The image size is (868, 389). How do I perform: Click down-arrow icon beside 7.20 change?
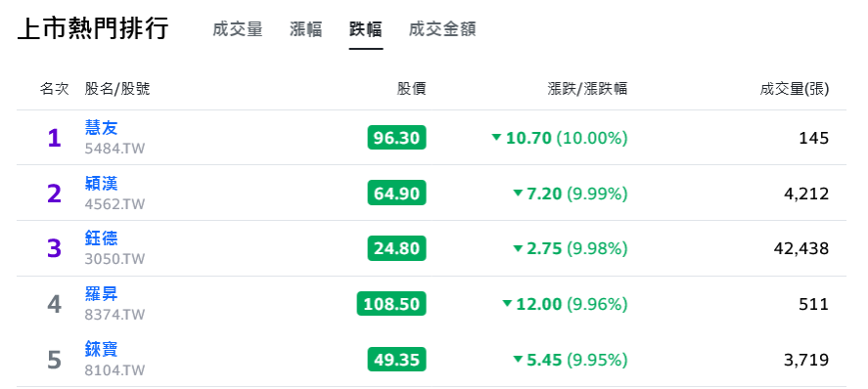(518, 193)
